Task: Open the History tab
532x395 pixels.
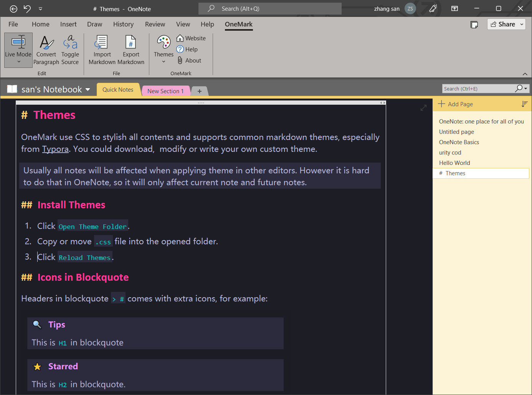Action: (123, 24)
